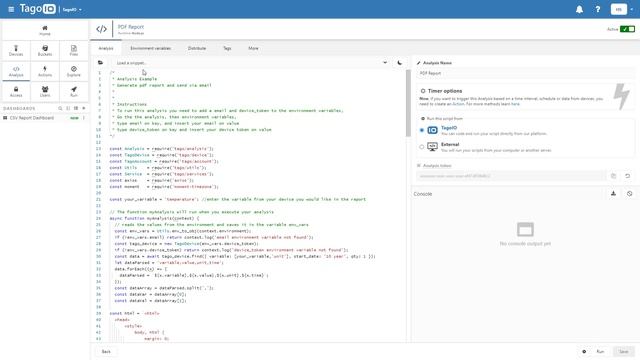Open the Files section

[73, 51]
